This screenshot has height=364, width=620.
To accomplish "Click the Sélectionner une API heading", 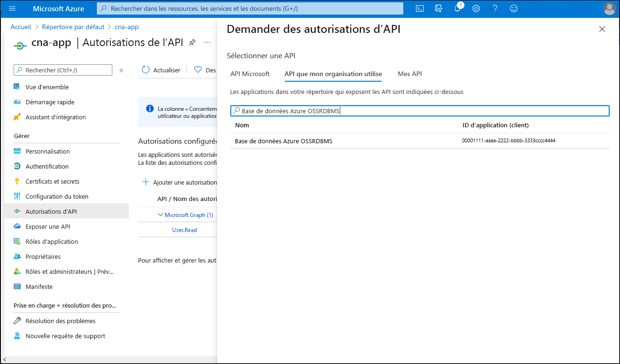I will (261, 55).
